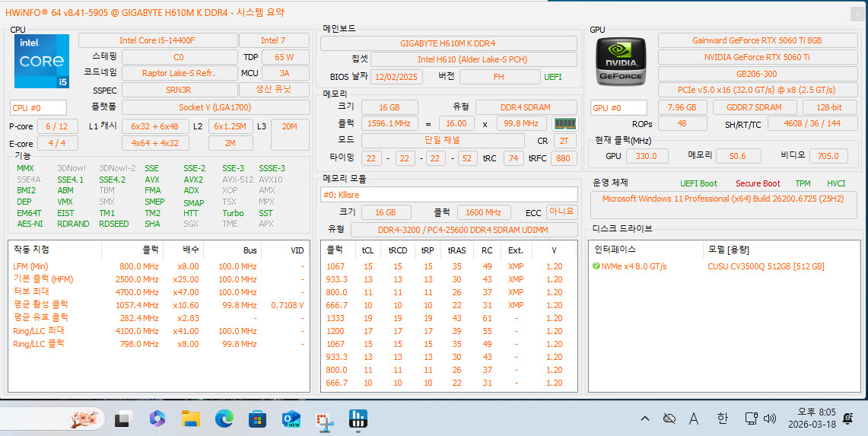The image size is (868, 436).
Task: Launch Microsoft Edge from taskbar
Action: tap(224, 418)
